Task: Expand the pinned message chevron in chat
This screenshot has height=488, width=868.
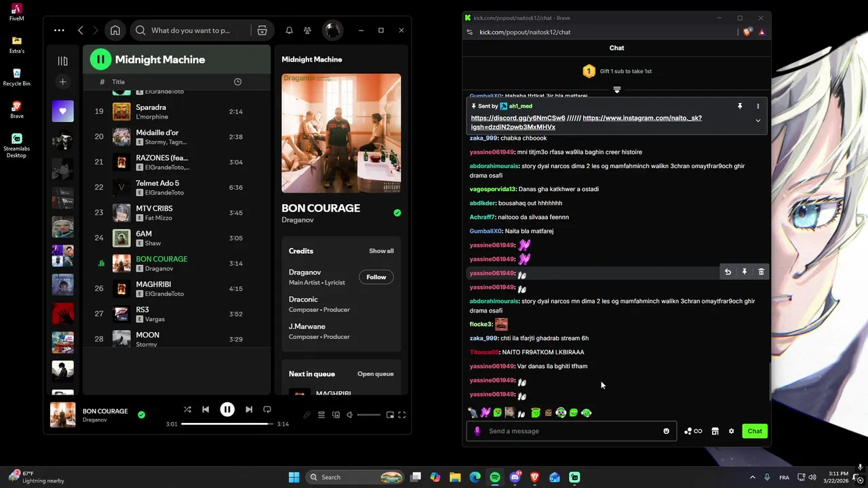Action: 758,121
